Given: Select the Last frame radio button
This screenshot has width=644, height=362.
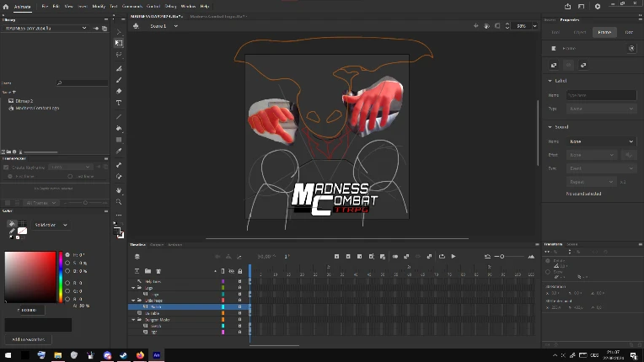Looking at the screenshot, I should pos(70,176).
